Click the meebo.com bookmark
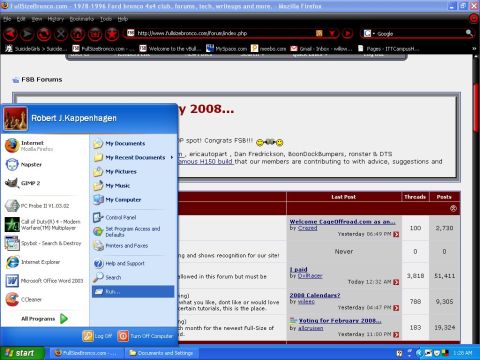The image size is (480, 360). [269, 49]
